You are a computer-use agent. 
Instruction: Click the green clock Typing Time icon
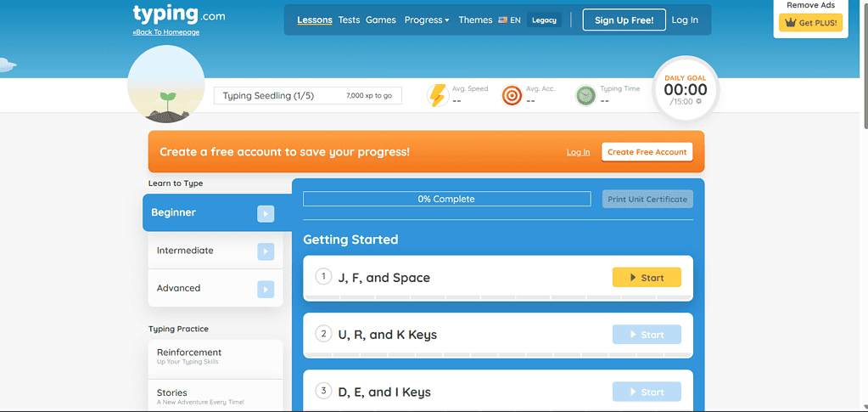point(585,95)
